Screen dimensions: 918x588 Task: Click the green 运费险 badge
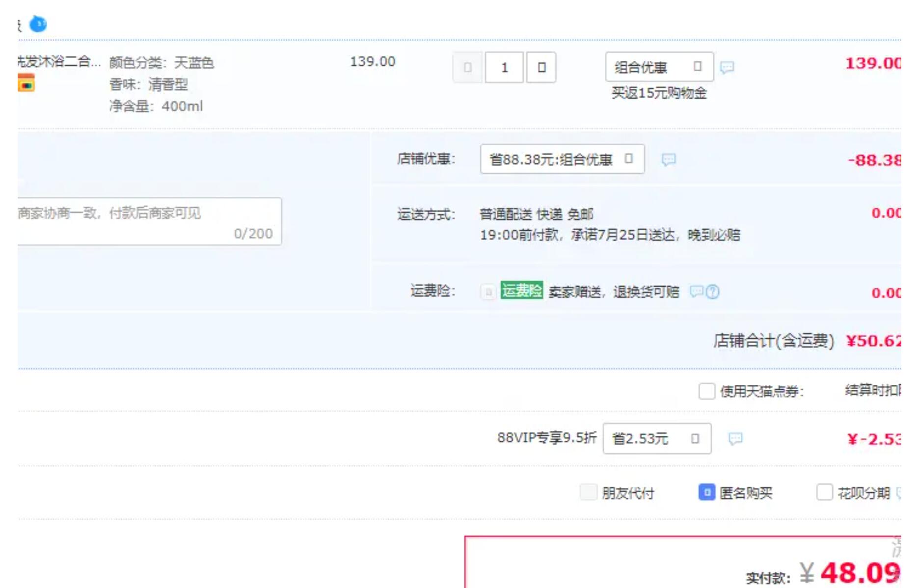click(x=521, y=290)
